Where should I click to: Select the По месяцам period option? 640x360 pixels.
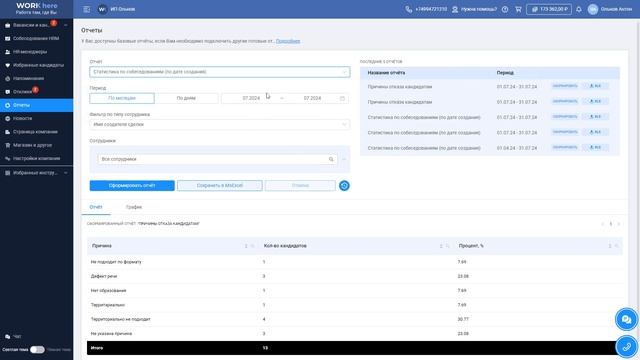click(x=122, y=98)
